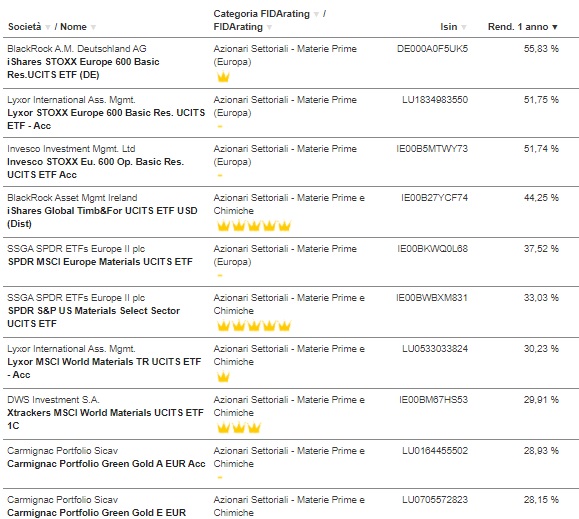Click three-crown rating of Xtrackers MSCI World
The image size is (579, 519).
click(239, 427)
